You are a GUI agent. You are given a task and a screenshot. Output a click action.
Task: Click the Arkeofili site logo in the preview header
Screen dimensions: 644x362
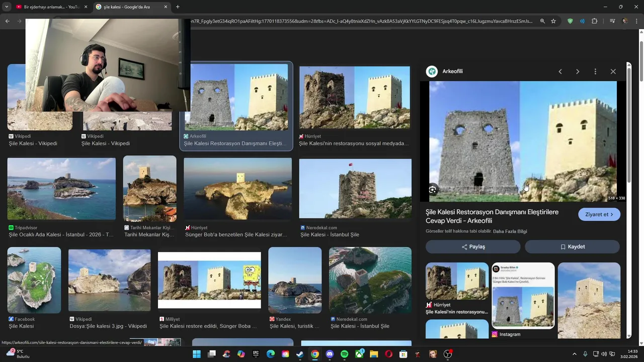pos(432,71)
